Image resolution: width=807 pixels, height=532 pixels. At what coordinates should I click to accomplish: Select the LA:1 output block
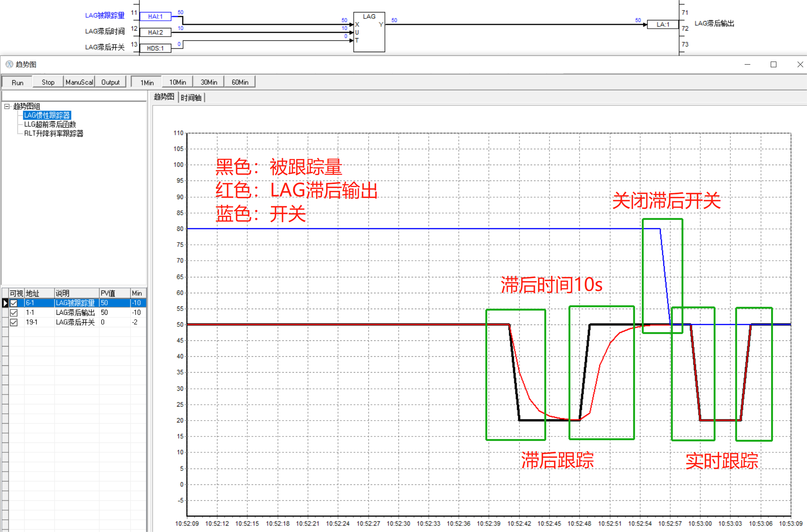(x=663, y=25)
